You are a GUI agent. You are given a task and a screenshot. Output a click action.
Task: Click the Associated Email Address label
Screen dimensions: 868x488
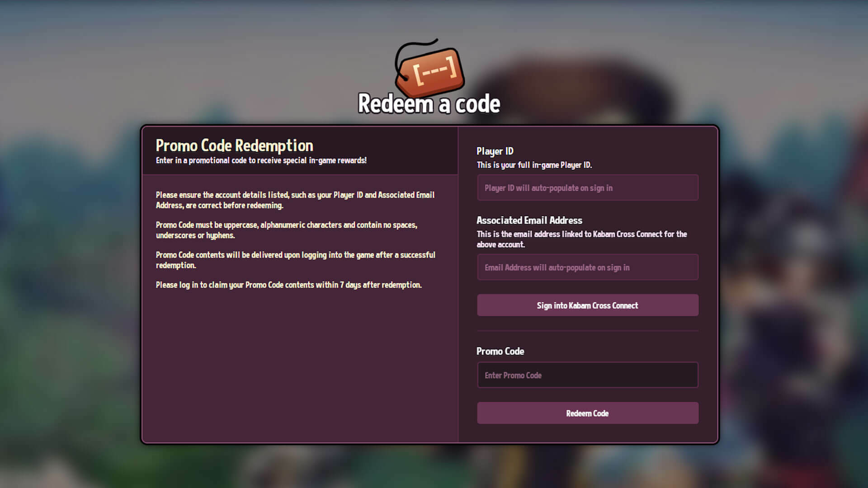click(529, 221)
